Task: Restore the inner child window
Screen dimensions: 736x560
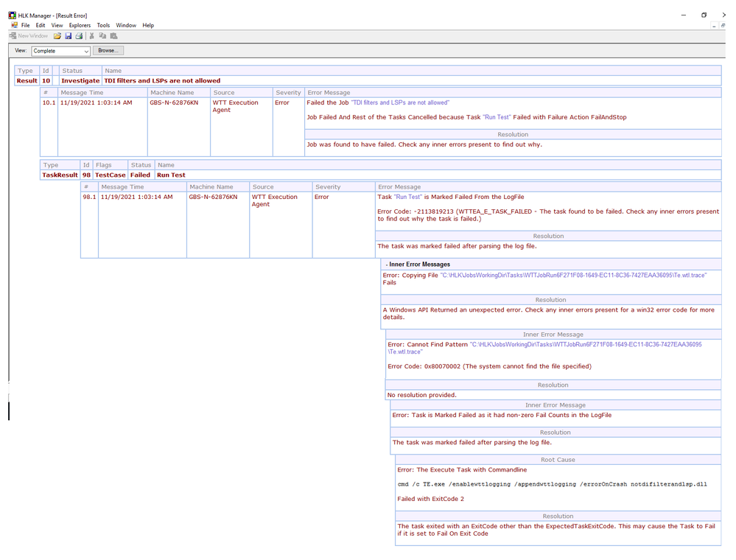Action: click(723, 26)
